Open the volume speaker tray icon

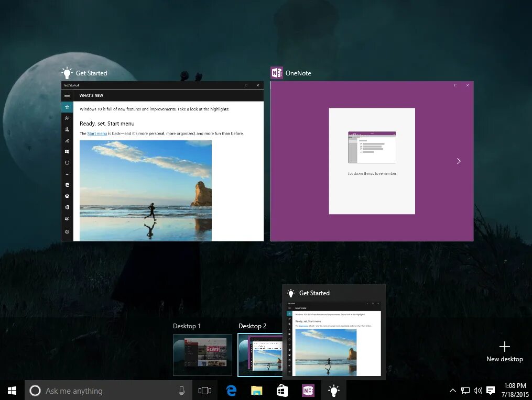click(477, 391)
